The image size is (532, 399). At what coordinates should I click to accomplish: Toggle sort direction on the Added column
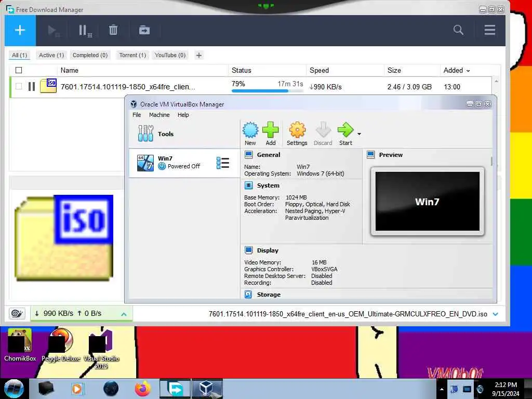(x=457, y=70)
